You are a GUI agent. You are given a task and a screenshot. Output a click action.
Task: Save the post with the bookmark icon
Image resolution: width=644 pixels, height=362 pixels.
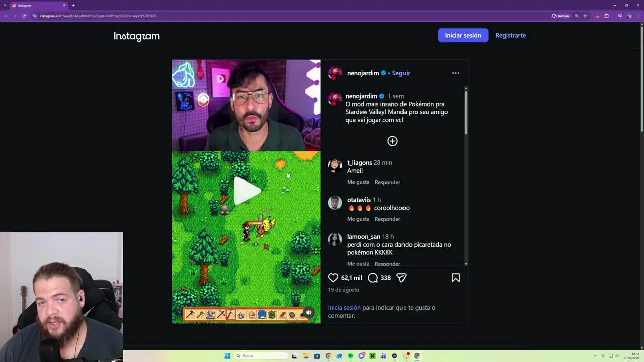pos(456,278)
